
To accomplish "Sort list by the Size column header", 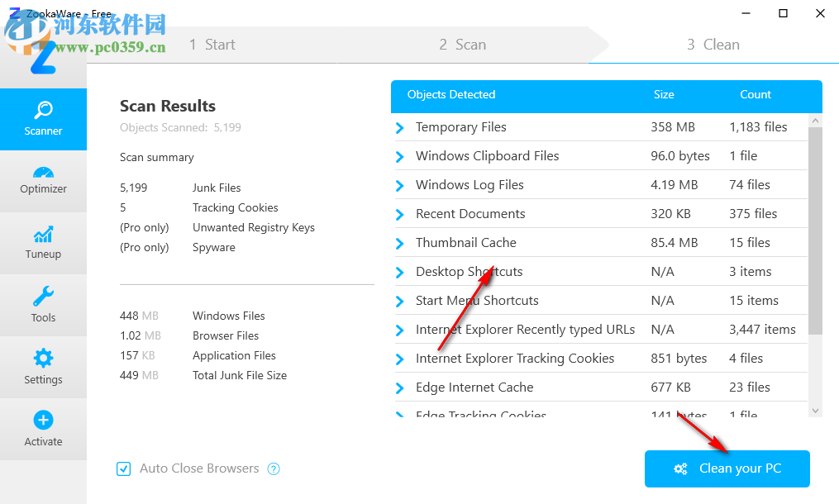I will [664, 95].
